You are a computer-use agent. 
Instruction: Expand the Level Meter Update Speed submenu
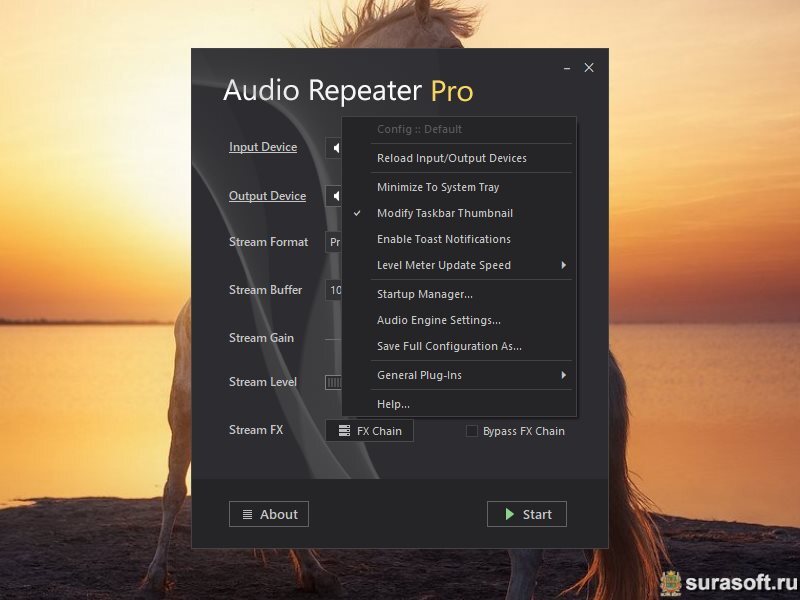pos(459,265)
